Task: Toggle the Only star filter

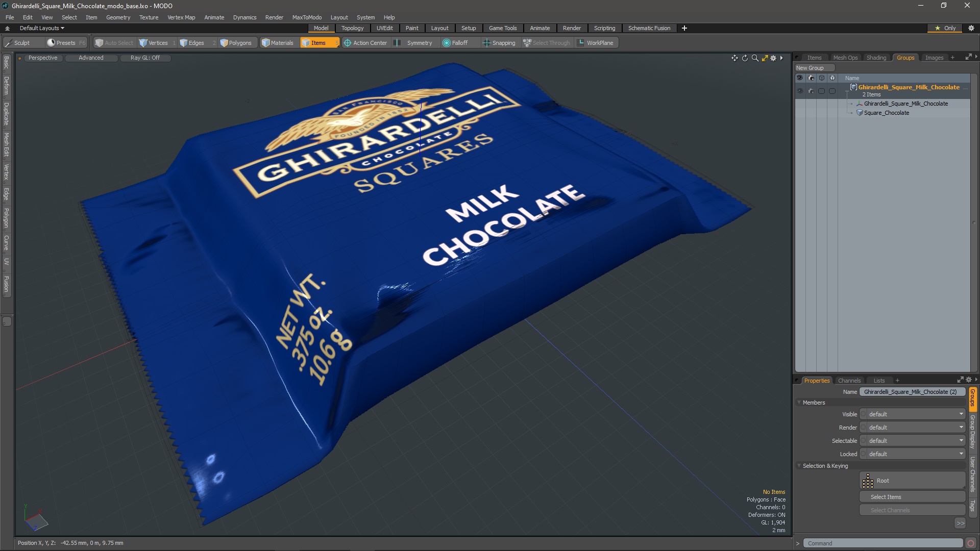Action: [945, 28]
